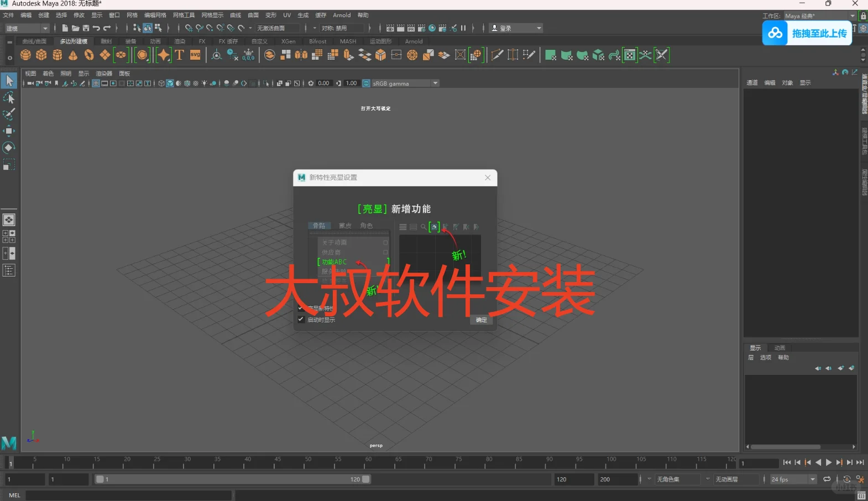Image resolution: width=868 pixels, height=501 pixels.
Task: Switch to the MASH shelf tab
Action: click(348, 41)
